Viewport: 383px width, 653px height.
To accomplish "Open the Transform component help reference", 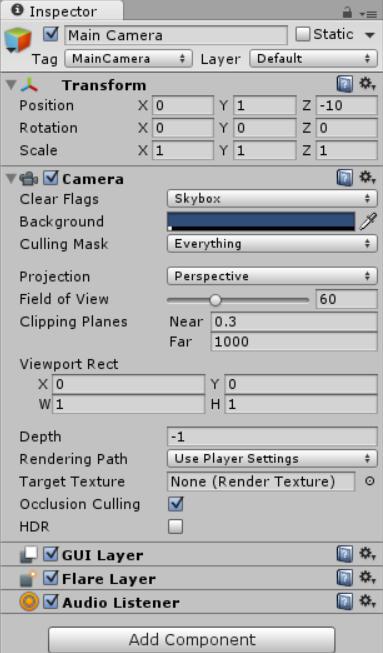I will pos(345,85).
